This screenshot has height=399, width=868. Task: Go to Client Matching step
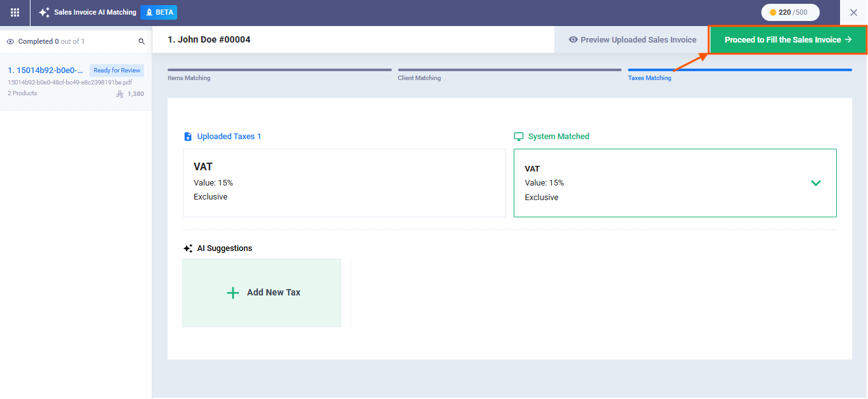(509, 74)
